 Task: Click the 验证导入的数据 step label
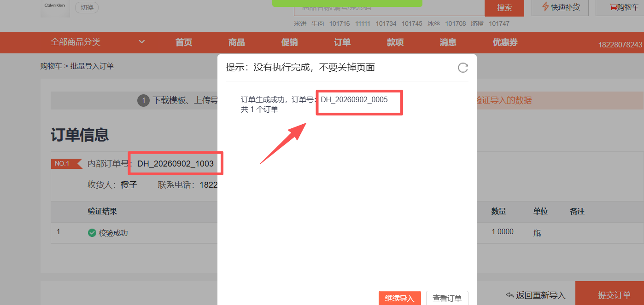click(x=504, y=100)
